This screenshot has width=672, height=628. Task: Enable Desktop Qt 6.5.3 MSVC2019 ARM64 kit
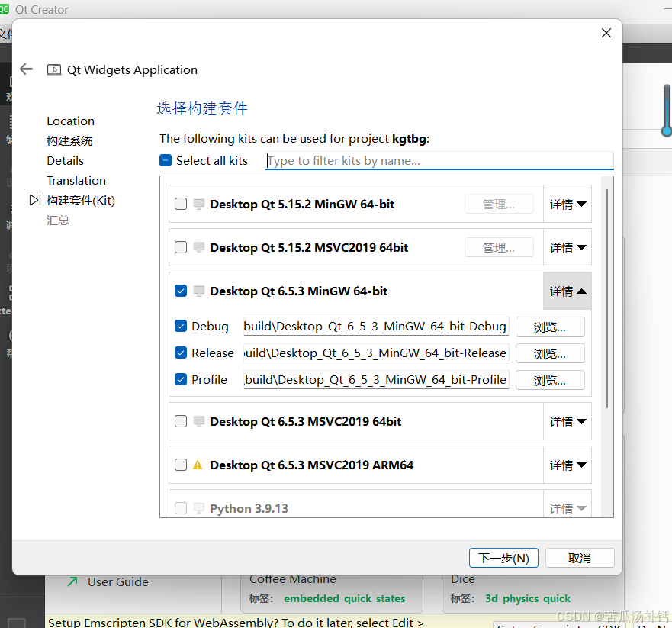coord(181,465)
